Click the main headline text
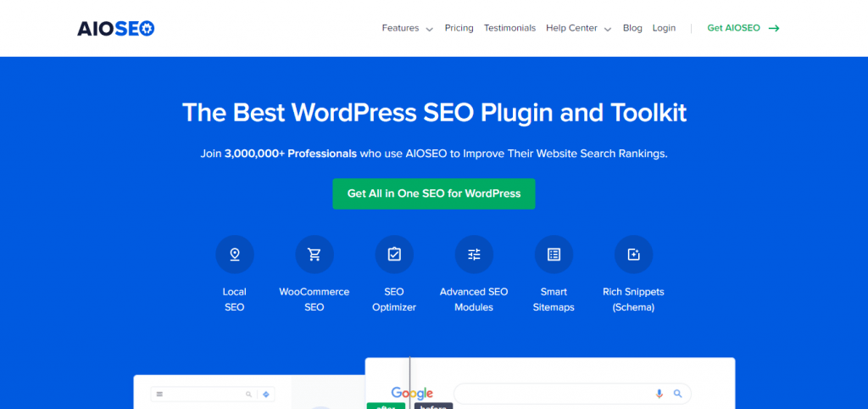 [x=434, y=113]
